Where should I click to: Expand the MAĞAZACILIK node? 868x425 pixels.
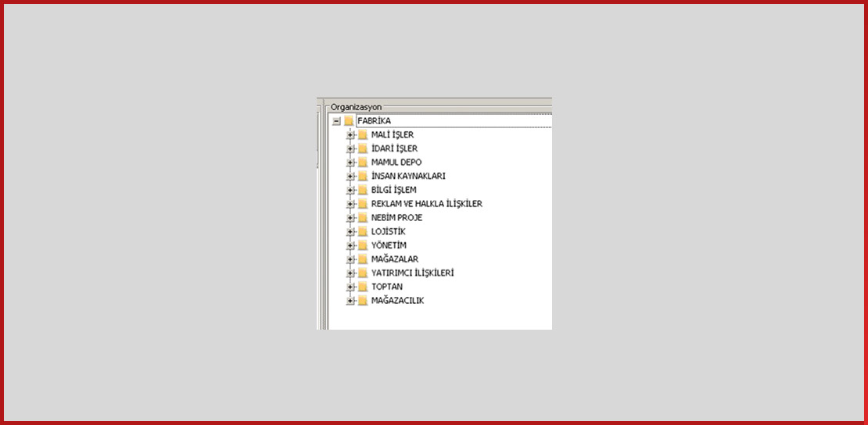click(350, 301)
